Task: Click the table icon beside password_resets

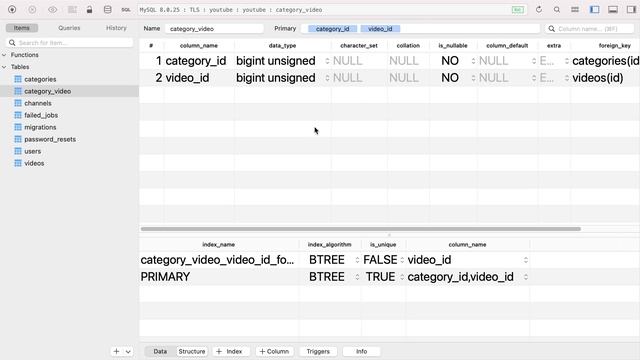Action: 18,139
